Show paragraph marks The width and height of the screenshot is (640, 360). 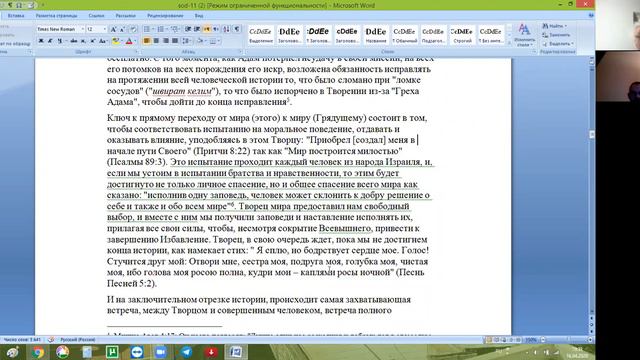point(237,29)
